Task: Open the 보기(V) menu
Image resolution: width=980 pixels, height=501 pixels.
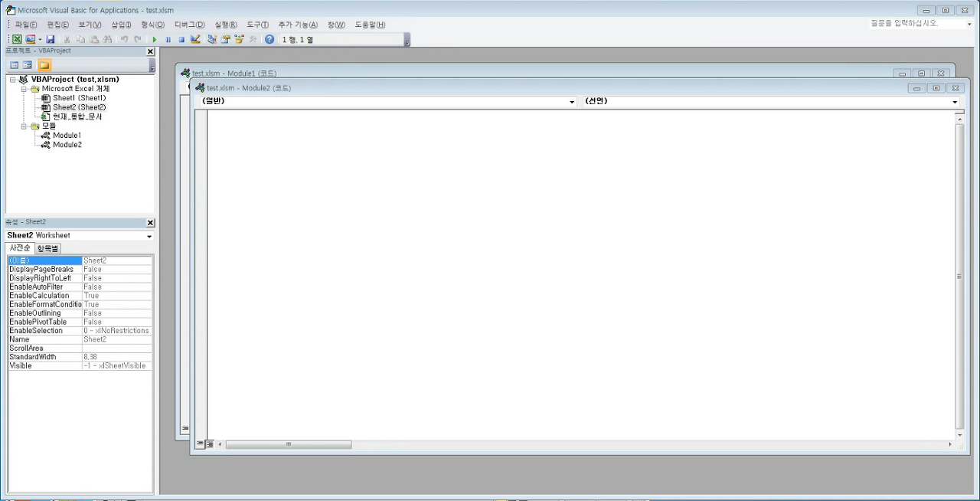Action: [90, 25]
